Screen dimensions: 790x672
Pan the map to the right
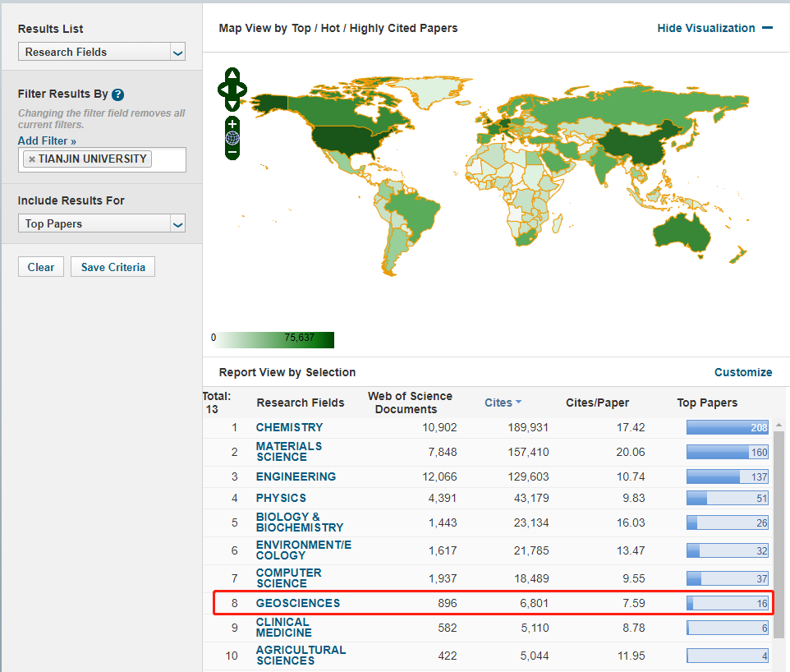tap(242, 89)
